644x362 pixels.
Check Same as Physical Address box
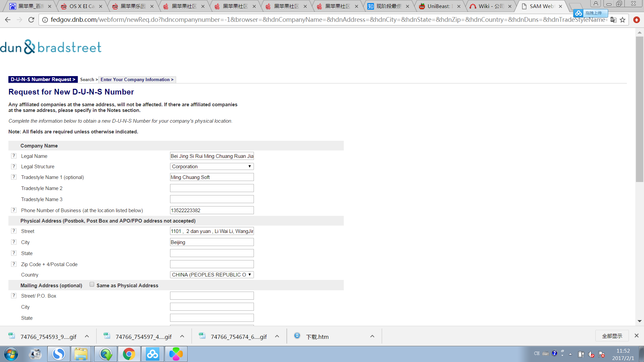92,285
